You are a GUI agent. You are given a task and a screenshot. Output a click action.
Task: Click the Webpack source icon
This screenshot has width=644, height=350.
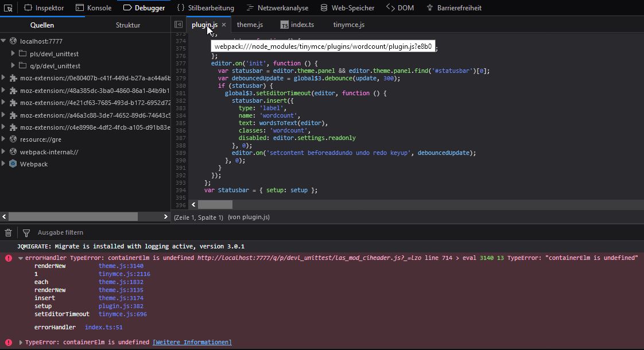[x=13, y=164]
